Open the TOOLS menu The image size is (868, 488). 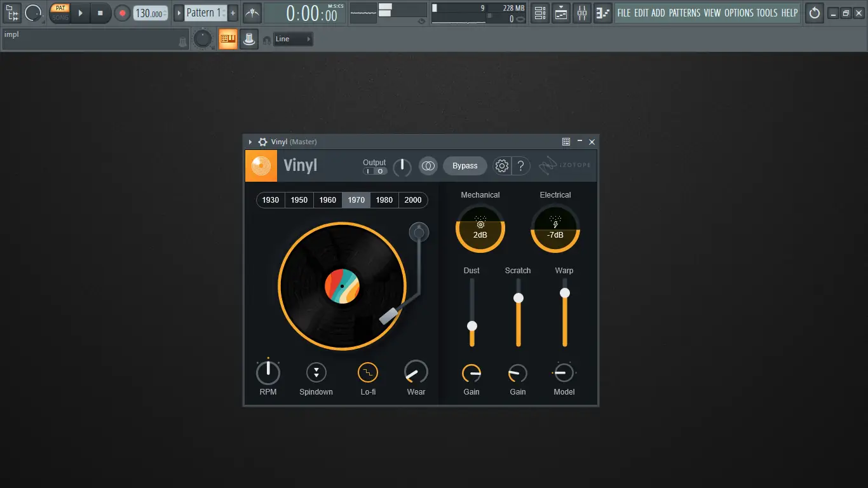coord(767,13)
